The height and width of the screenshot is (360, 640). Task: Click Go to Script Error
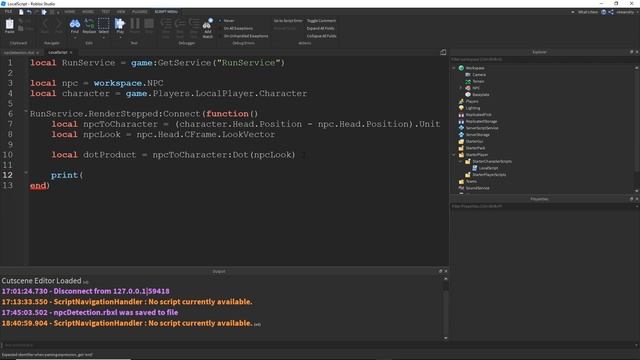[x=288, y=20]
